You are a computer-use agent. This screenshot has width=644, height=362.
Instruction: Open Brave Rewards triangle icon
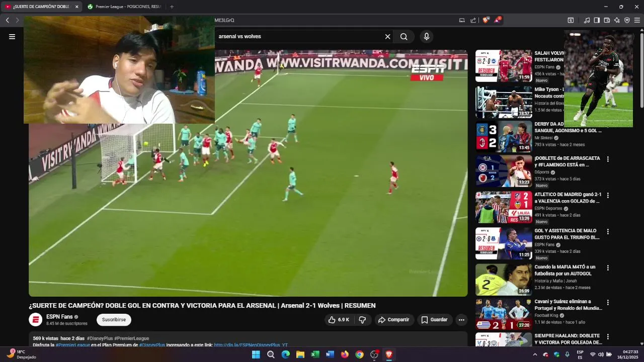497,20
